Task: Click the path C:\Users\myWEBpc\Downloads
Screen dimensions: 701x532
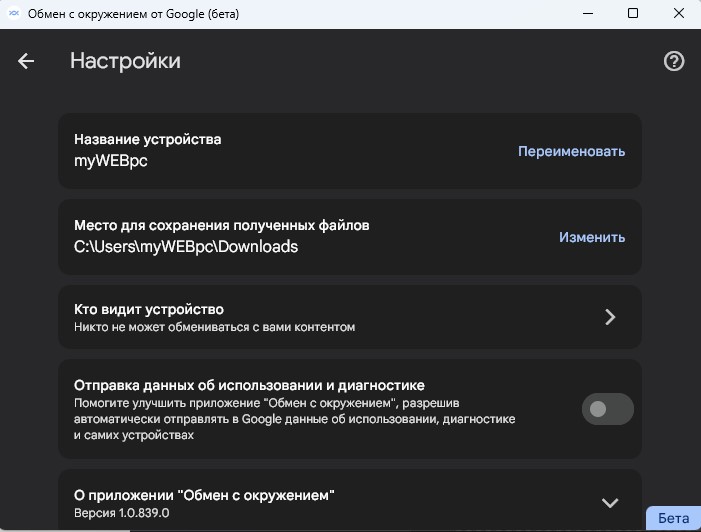Action: tap(186, 247)
